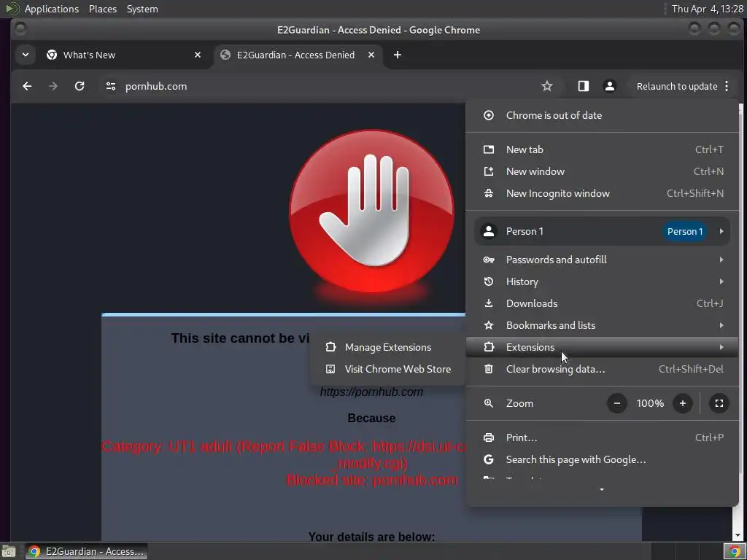Open the Places menu in top panel
The height and width of the screenshot is (560, 747).
[x=103, y=9]
